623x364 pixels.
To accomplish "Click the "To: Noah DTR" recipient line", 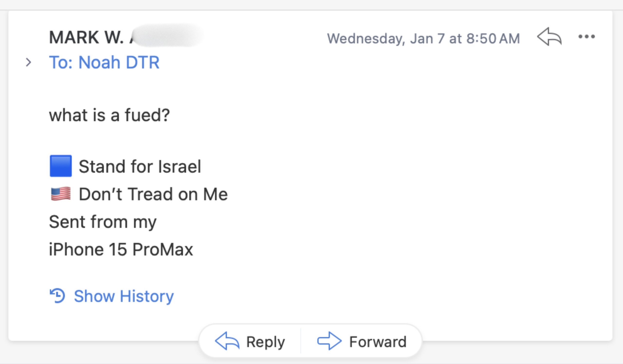I will coord(104,62).
